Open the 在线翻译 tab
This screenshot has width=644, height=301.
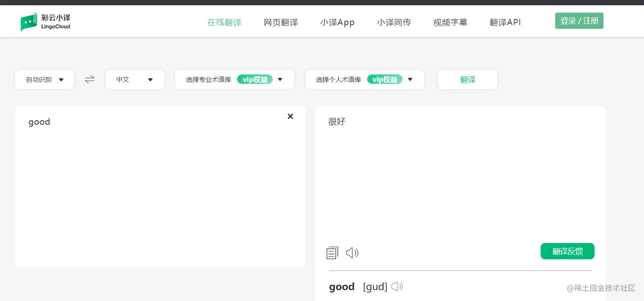[224, 23]
